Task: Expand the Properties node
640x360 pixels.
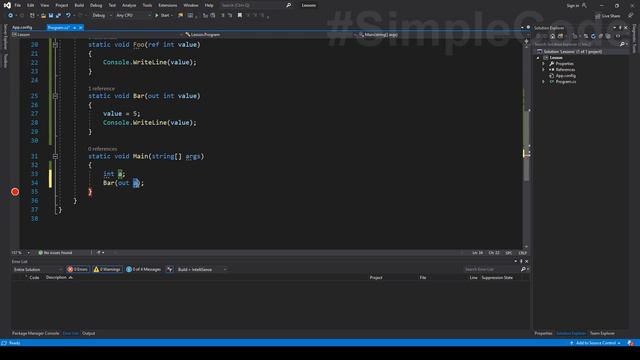Action: coord(543,64)
